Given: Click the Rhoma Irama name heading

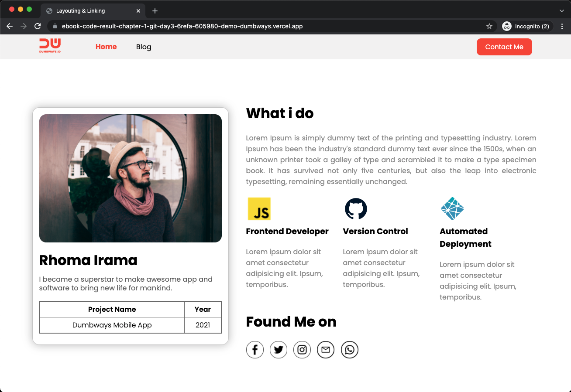Looking at the screenshot, I should [x=88, y=260].
